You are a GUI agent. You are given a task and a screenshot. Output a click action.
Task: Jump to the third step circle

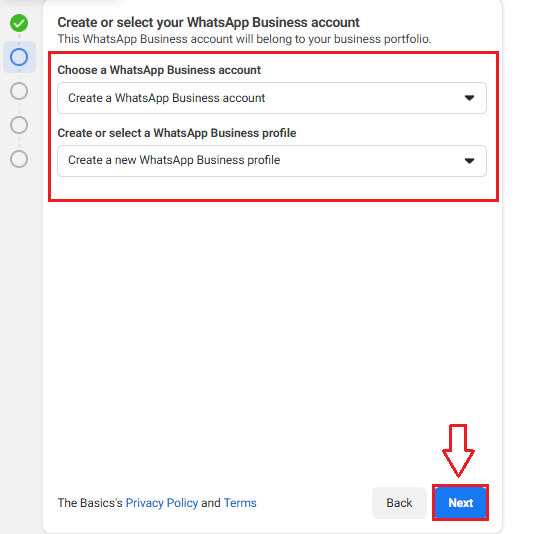tap(19, 91)
